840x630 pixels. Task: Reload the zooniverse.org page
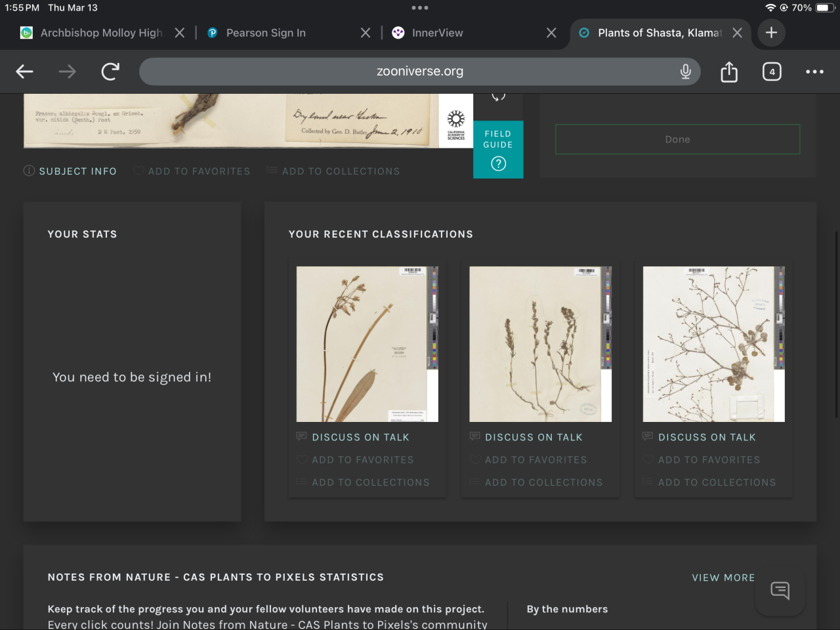click(110, 71)
